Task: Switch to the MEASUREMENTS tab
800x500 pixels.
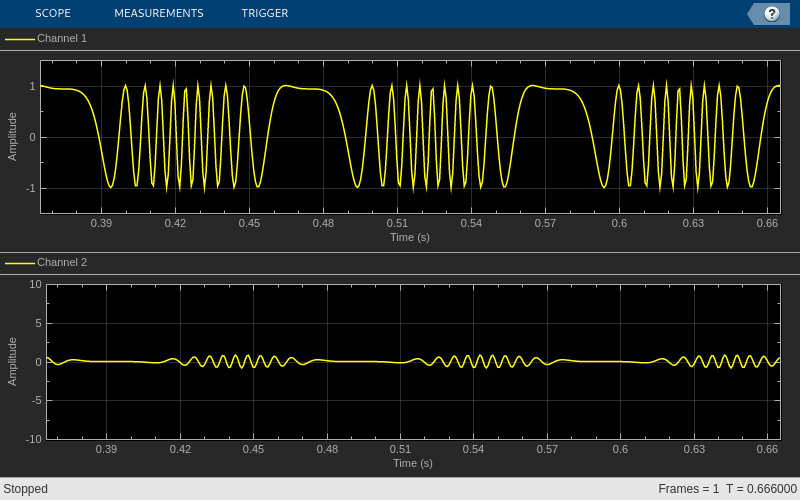Action: 159,13
